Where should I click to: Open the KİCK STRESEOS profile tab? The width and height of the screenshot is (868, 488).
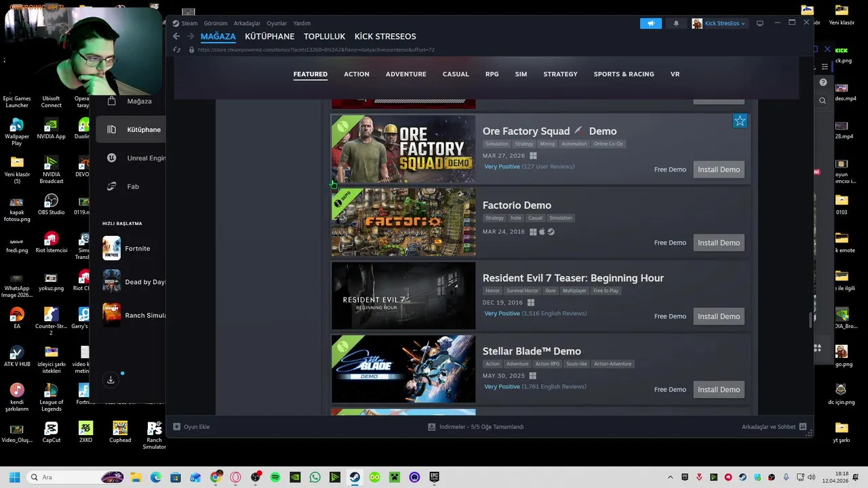[x=385, y=37]
